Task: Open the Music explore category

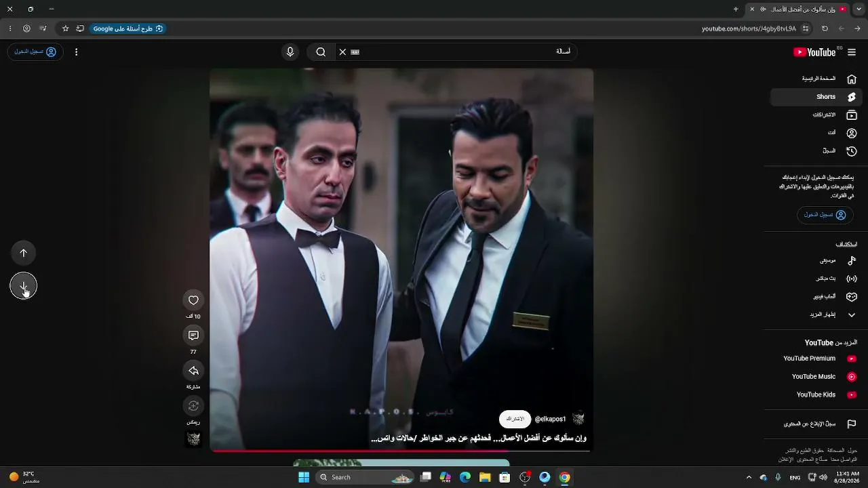Action: pos(816,260)
